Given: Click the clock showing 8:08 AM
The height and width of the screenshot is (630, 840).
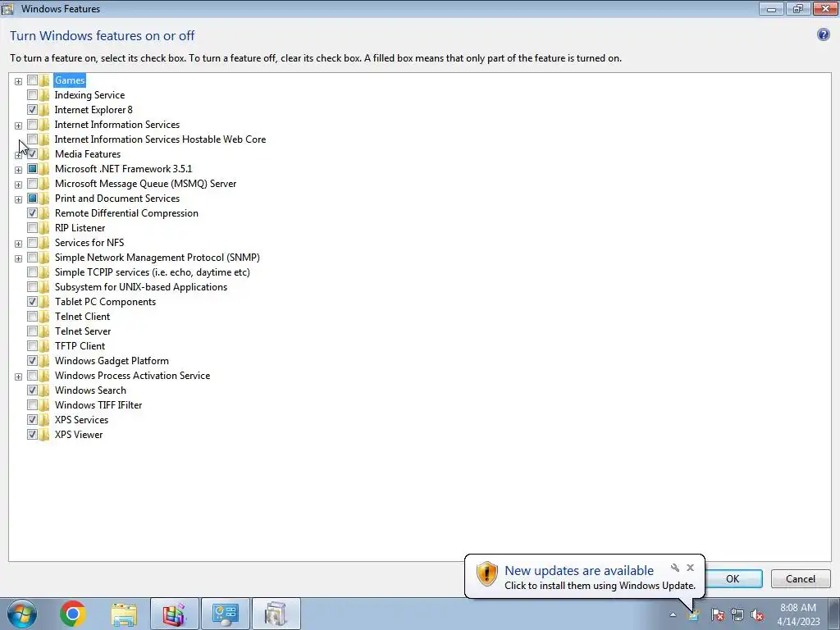Looking at the screenshot, I should [798, 608].
